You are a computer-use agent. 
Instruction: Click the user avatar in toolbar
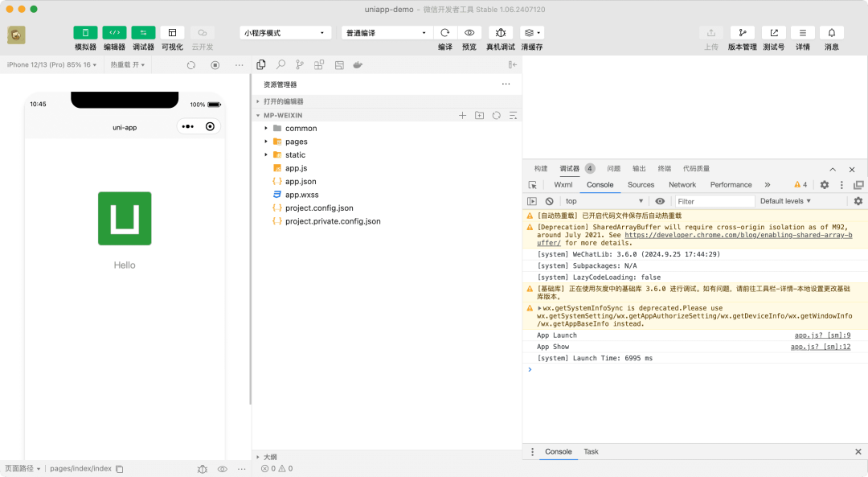[x=16, y=35]
